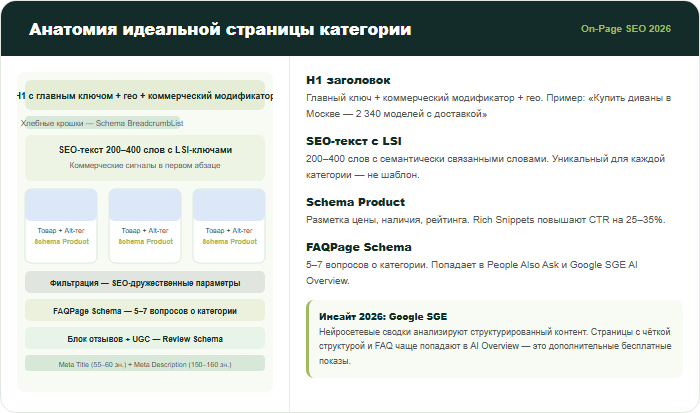The image size is (700, 413).
Task: Click the «Товар + Alt-тег» text in middle card
Action: point(145,230)
